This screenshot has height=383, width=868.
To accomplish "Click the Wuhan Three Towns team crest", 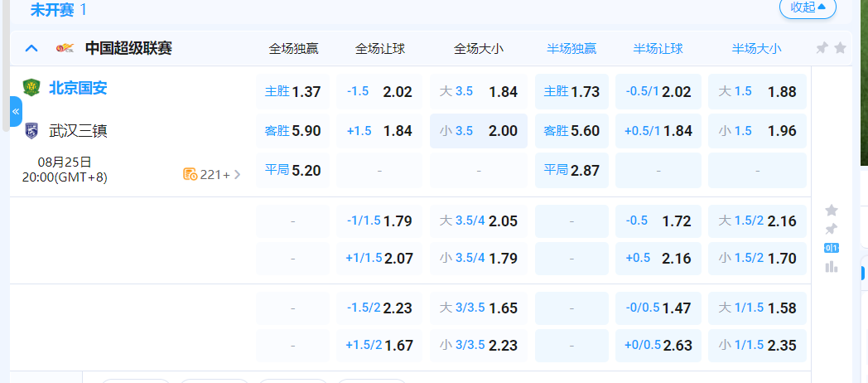I will click(31, 130).
